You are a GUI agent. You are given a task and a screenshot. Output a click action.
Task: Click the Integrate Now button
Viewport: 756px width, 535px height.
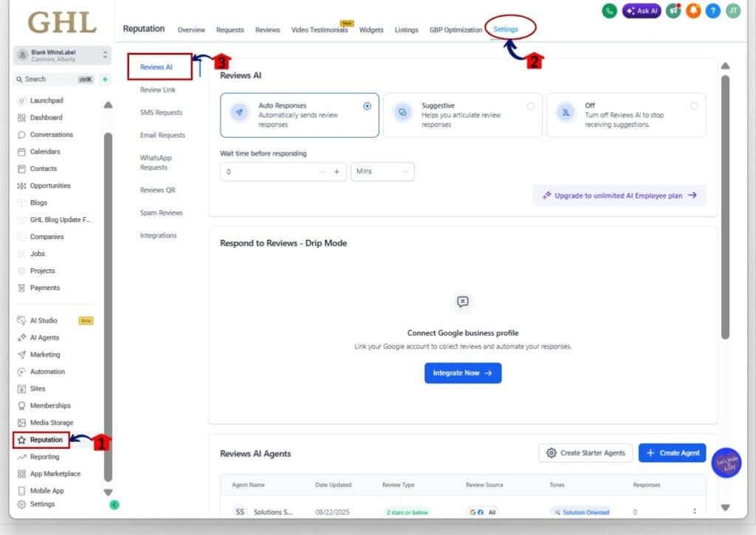tap(463, 373)
